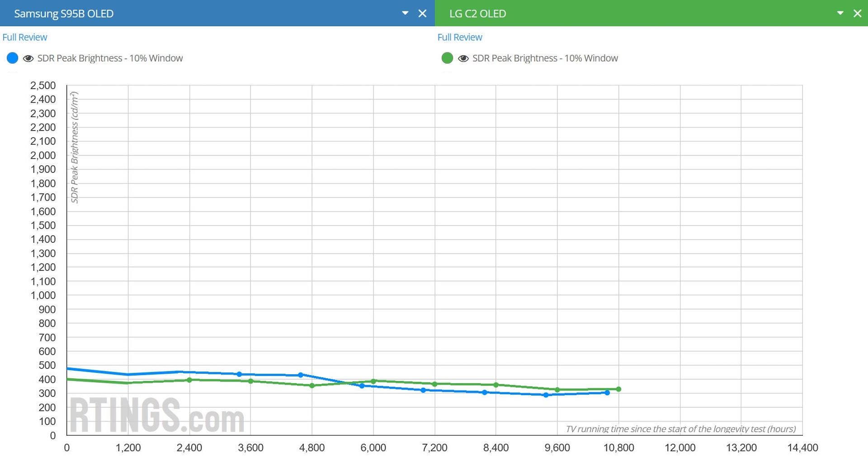This screenshot has height=461, width=868.
Task: Click Samsung's 'SDR Peak Brightness - 10% Window' legend label
Action: click(x=110, y=58)
